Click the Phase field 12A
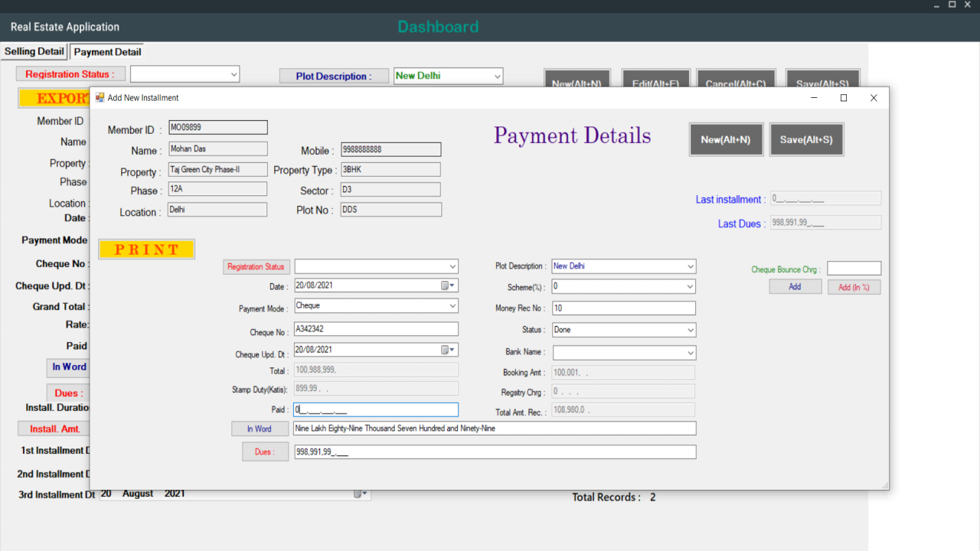 pos(217,188)
